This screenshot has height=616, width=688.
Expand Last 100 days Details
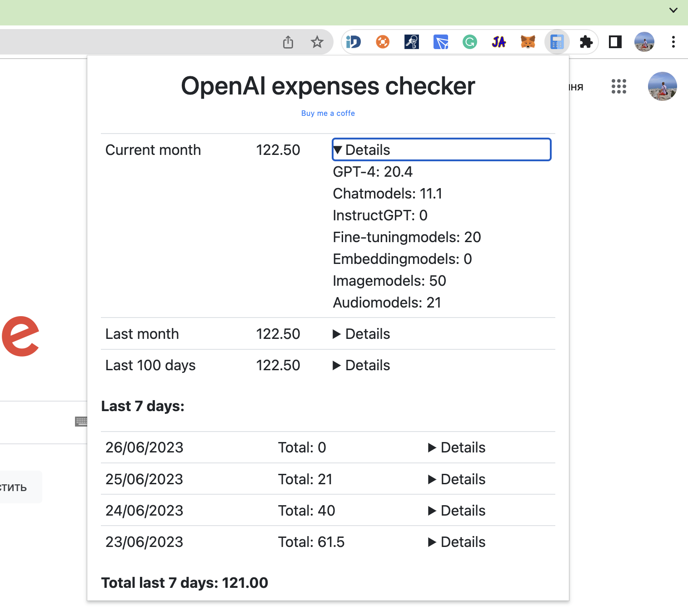362,365
